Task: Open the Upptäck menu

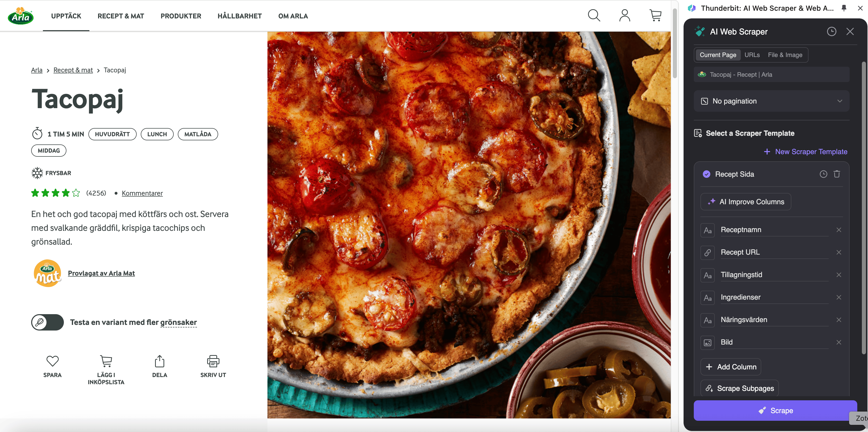Action: [66, 16]
